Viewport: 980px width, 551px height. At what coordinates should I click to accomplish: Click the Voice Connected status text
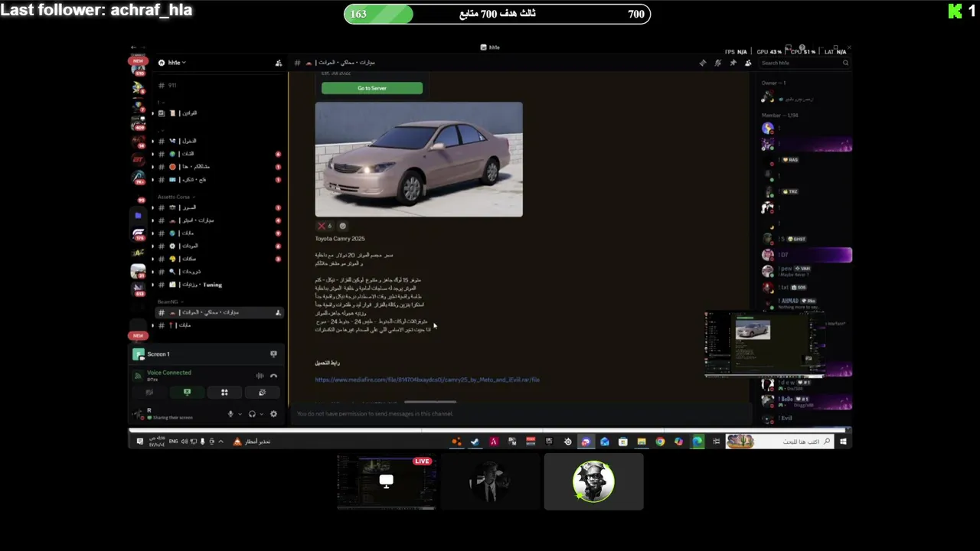point(169,373)
